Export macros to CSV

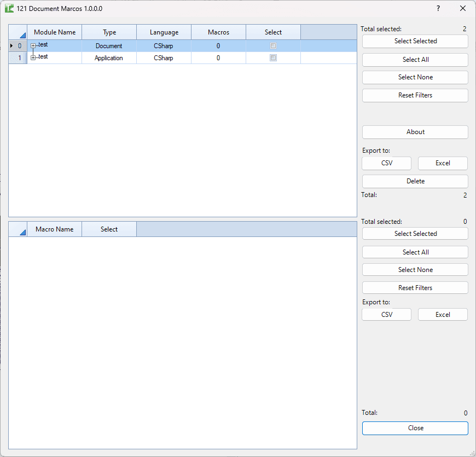(386, 315)
